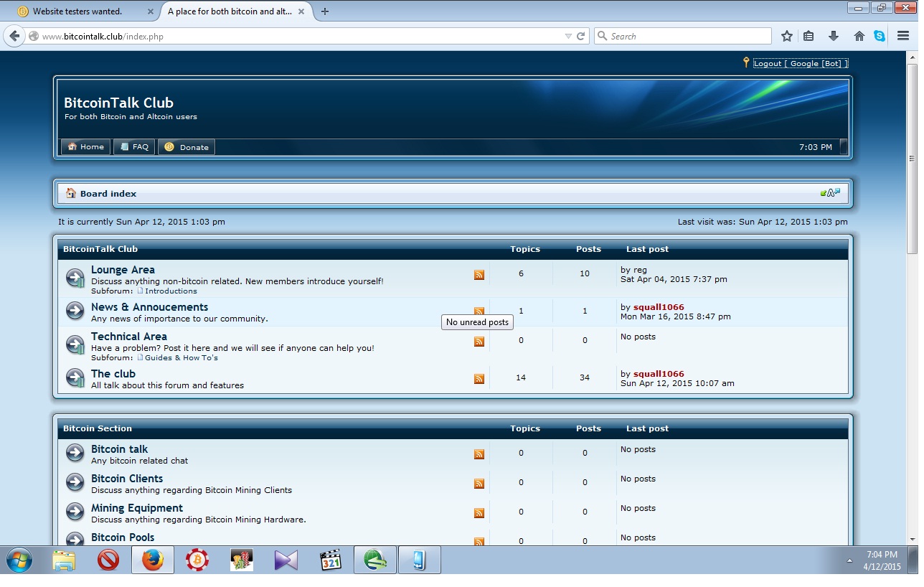Open Windows Explorer from the taskbar
Screen dimensions: 924x587
(x=64, y=560)
